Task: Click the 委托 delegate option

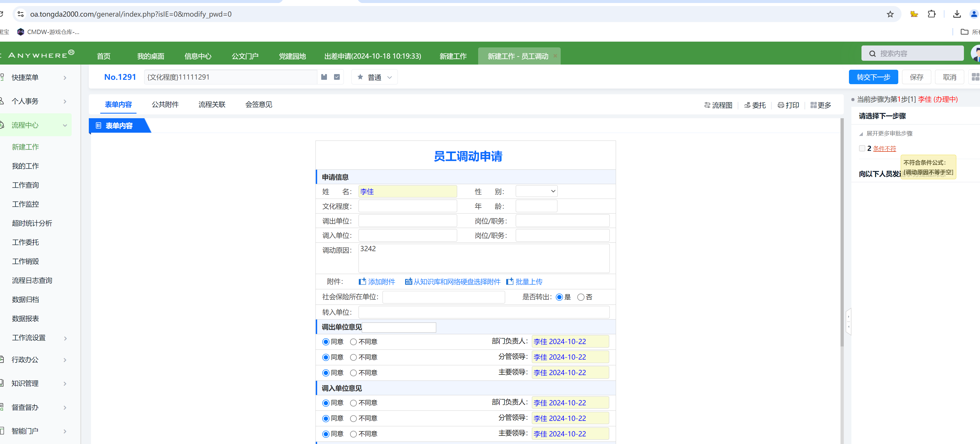Action: click(x=755, y=105)
